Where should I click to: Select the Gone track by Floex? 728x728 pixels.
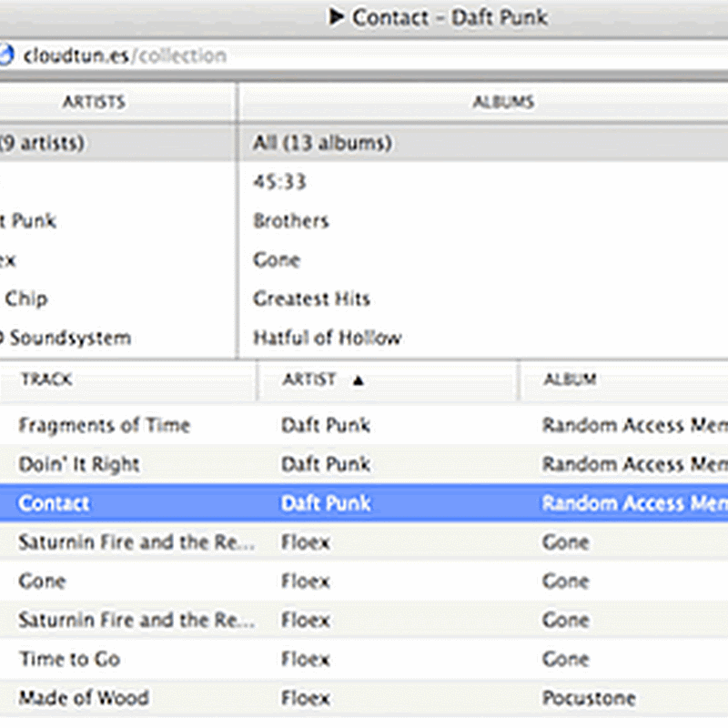pos(42,581)
